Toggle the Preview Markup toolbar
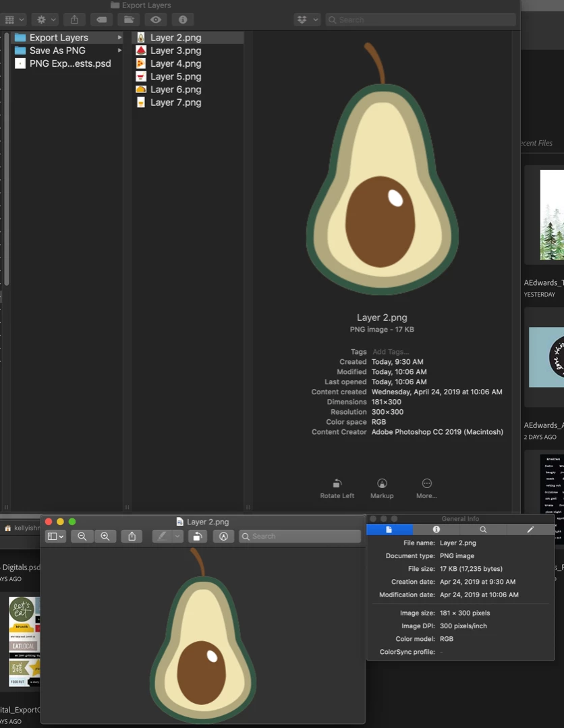Viewport: 564px width, 728px height. click(x=223, y=537)
